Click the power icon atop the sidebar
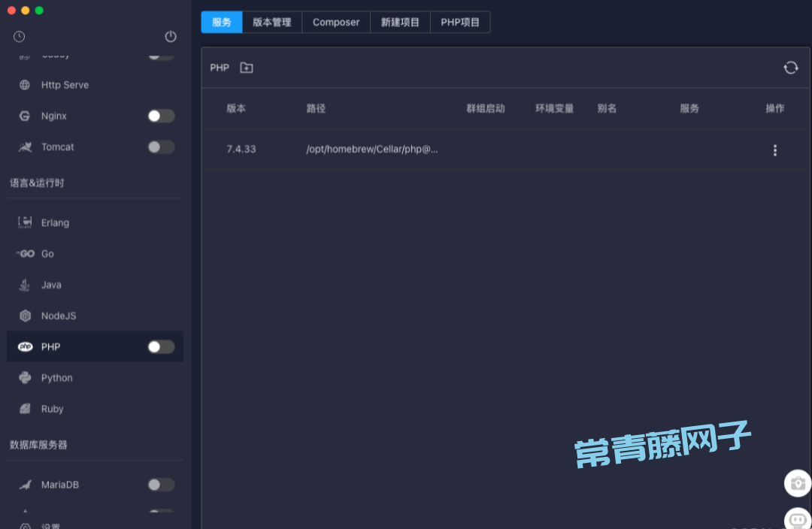Viewport: 812px width, 529px height. (171, 35)
